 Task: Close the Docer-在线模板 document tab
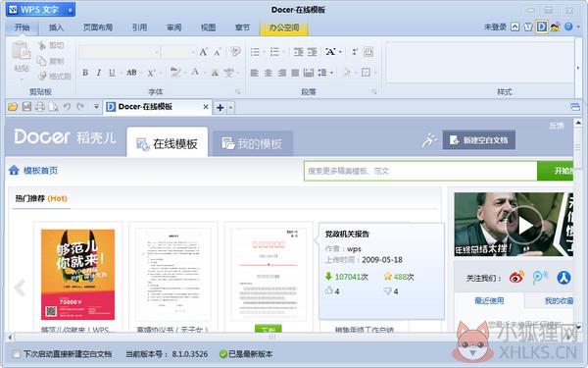pyautogui.click(x=206, y=107)
